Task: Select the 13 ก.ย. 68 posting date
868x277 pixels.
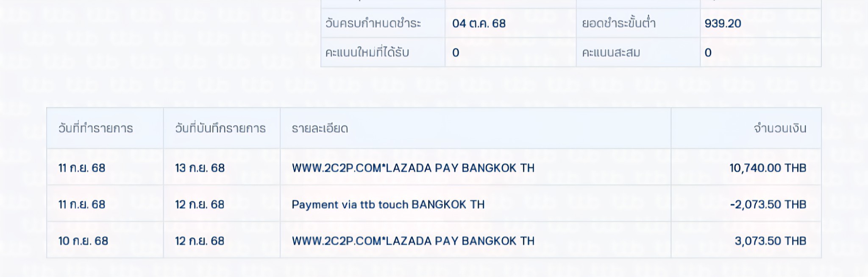Action: click(x=200, y=168)
